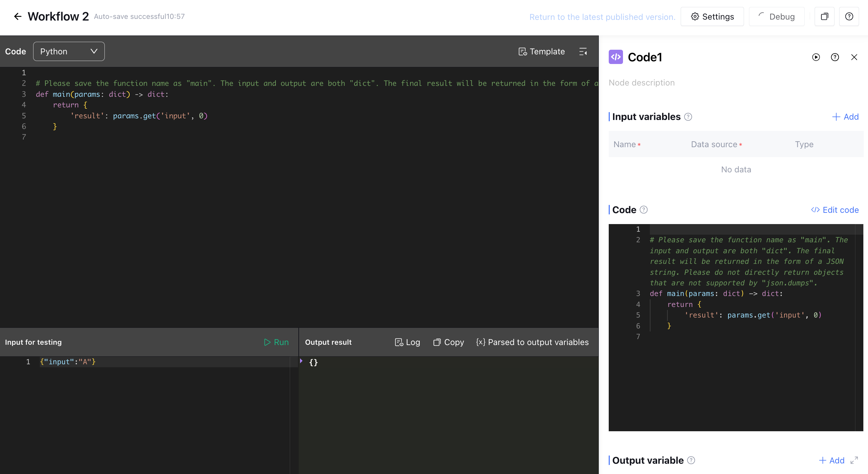Screen dimensions: 868x474
Task: Open help icon beside Code1 title
Action: click(835, 57)
